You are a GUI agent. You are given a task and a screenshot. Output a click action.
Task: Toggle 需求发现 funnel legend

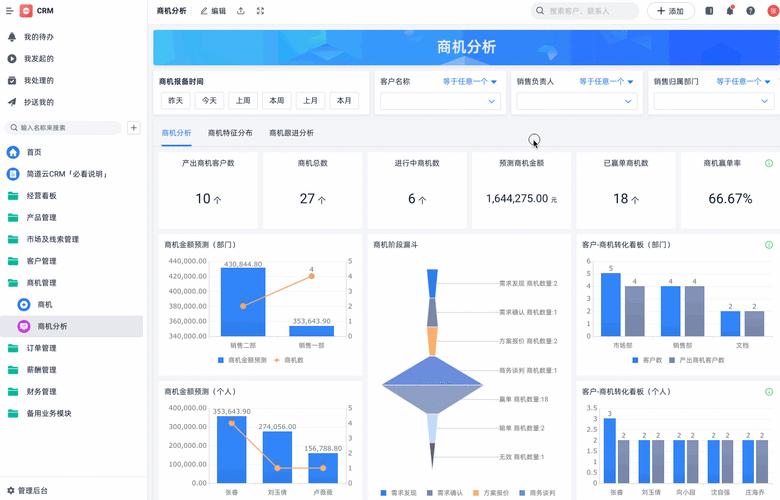398,493
